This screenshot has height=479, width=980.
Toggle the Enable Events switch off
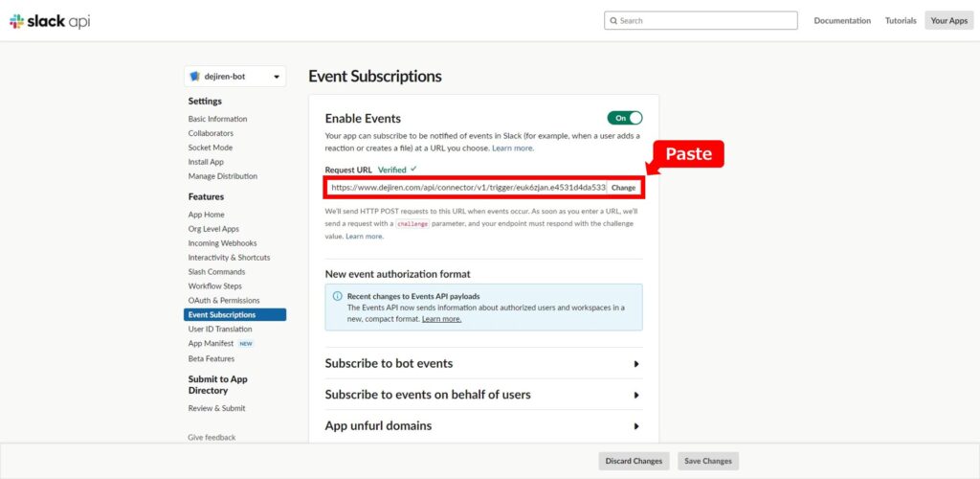tap(624, 118)
